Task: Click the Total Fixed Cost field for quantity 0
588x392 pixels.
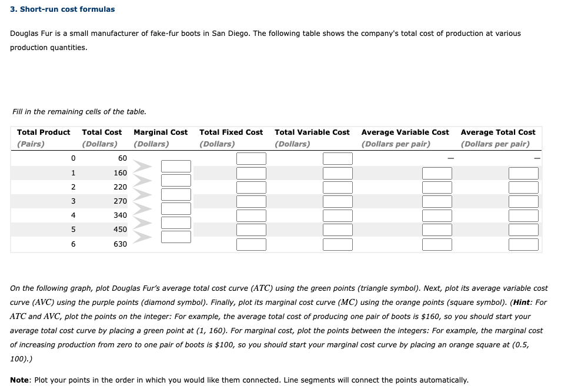Action: [251, 158]
